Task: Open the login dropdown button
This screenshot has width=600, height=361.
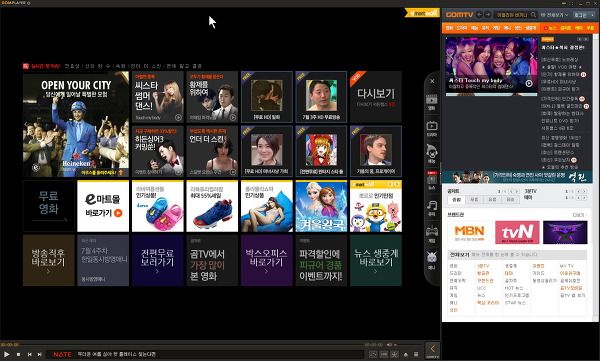Action: click(584, 15)
